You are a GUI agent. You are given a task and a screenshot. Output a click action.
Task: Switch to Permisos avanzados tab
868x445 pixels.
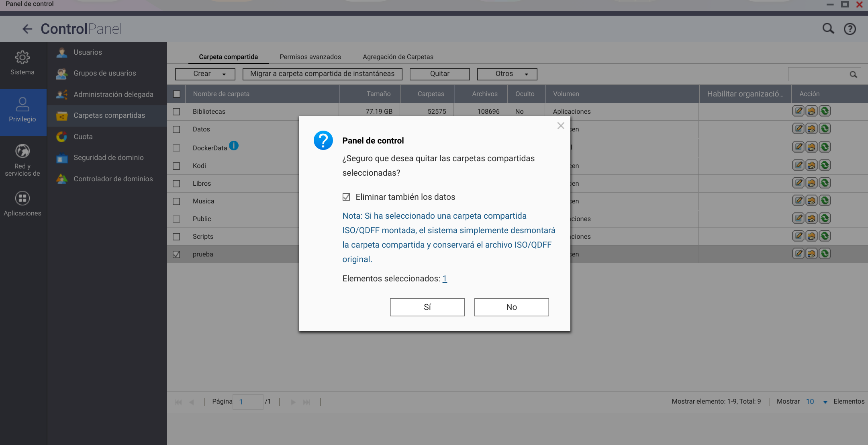[x=310, y=57]
